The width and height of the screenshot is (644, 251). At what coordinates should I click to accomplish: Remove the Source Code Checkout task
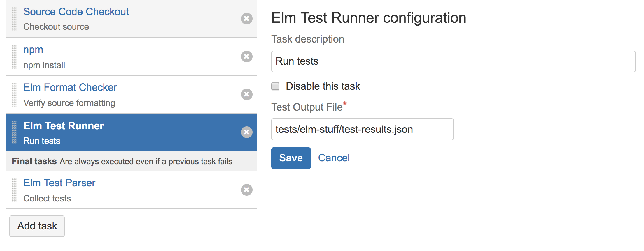(246, 19)
